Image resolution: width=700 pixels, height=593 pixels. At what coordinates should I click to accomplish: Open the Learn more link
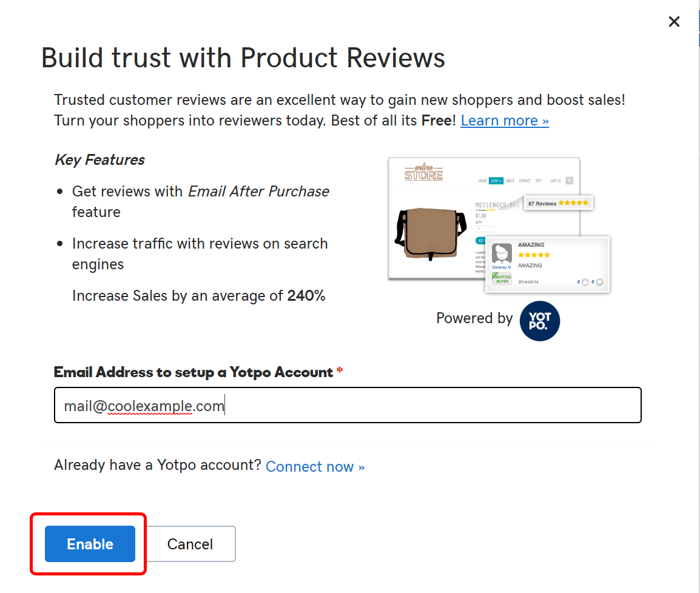click(x=505, y=121)
